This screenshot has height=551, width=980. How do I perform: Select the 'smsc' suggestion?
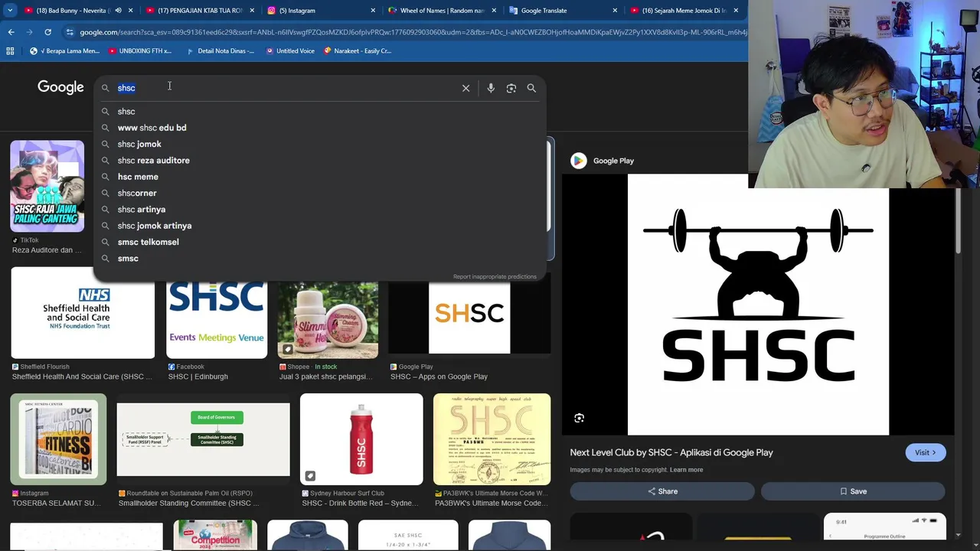coord(320,259)
